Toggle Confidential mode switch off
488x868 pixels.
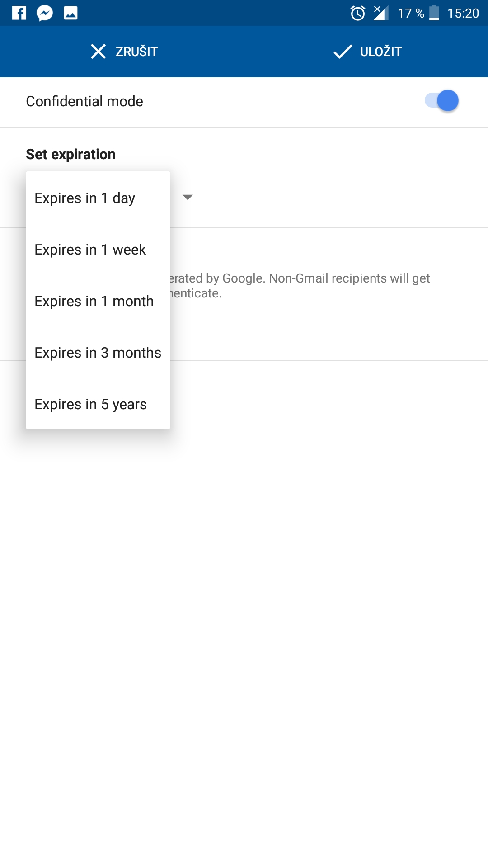(442, 101)
